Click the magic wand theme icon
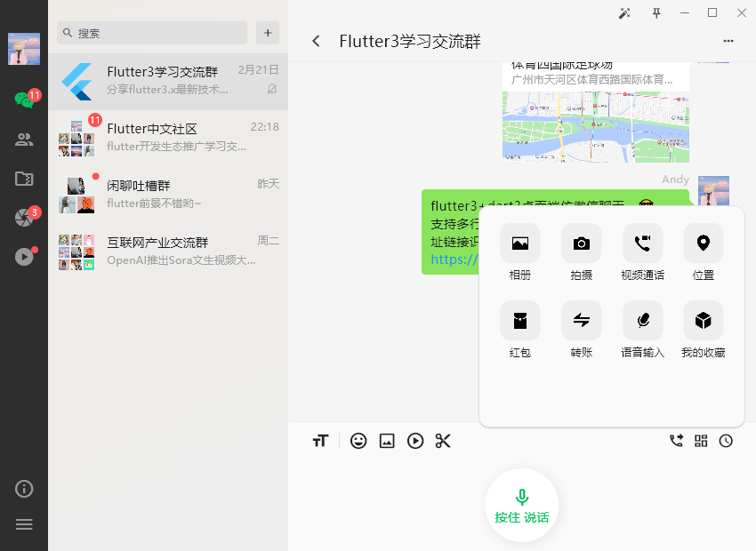The image size is (756, 551). tap(624, 13)
